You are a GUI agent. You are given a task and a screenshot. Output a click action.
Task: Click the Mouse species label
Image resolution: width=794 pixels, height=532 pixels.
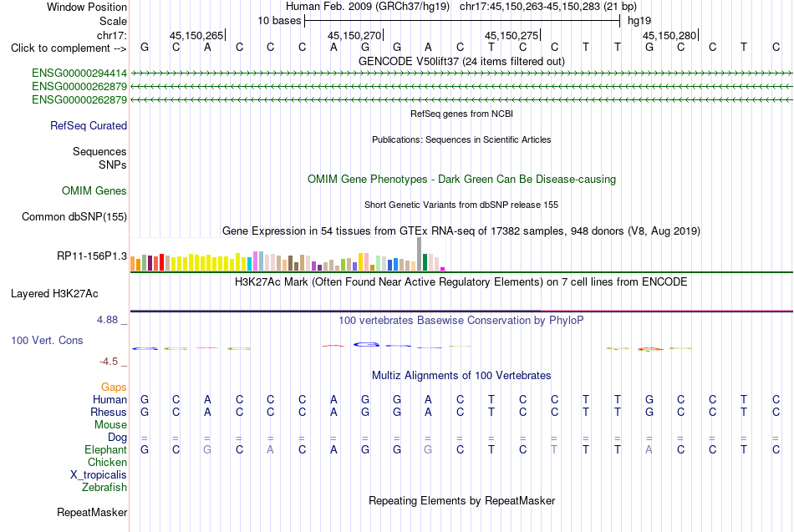click(110, 425)
